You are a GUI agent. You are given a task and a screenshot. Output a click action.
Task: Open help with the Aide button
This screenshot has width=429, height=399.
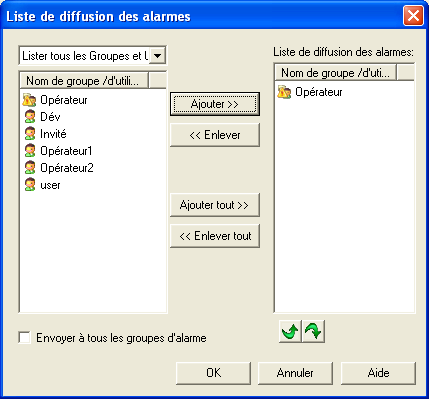point(378,373)
